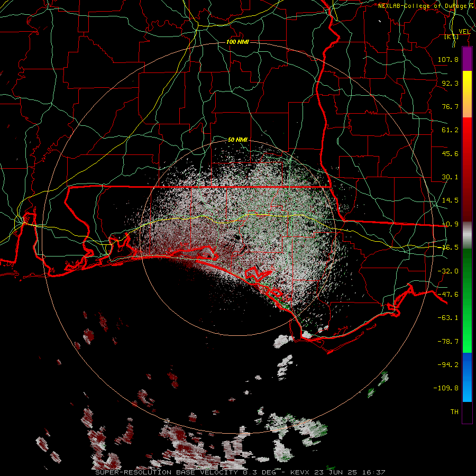The image size is (476, 476).
Task: Click the TH label on the legend
Action: pos(454,412)
